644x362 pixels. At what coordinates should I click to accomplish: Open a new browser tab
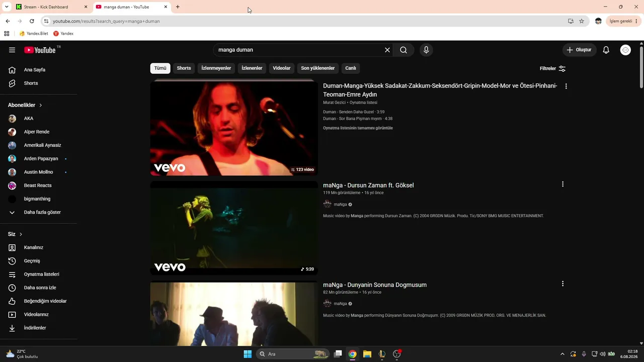178,7
